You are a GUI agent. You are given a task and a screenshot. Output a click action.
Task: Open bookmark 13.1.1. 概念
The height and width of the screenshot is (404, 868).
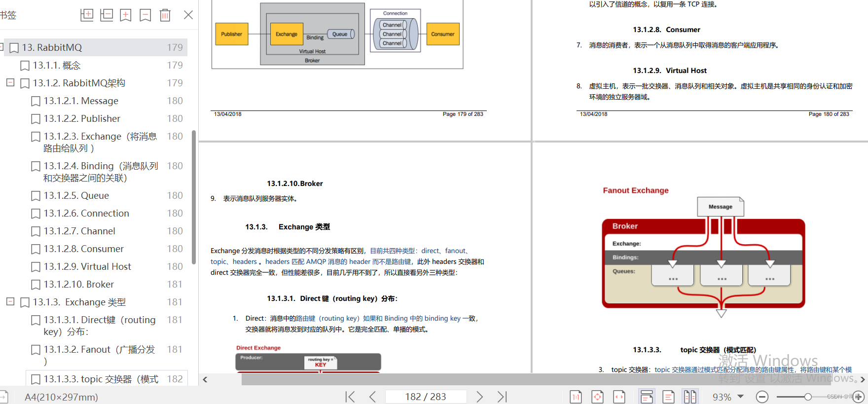57,65
